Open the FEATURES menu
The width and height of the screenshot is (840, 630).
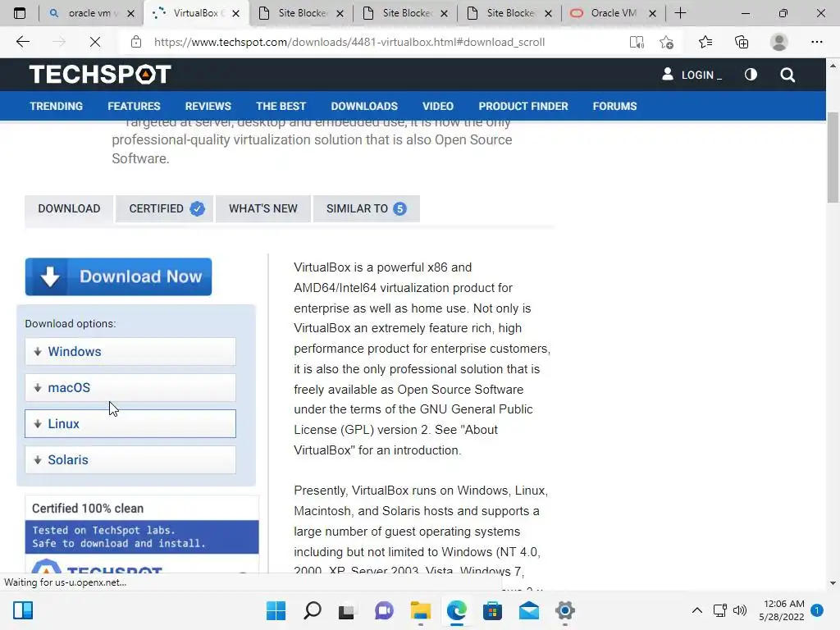[134, 106]
